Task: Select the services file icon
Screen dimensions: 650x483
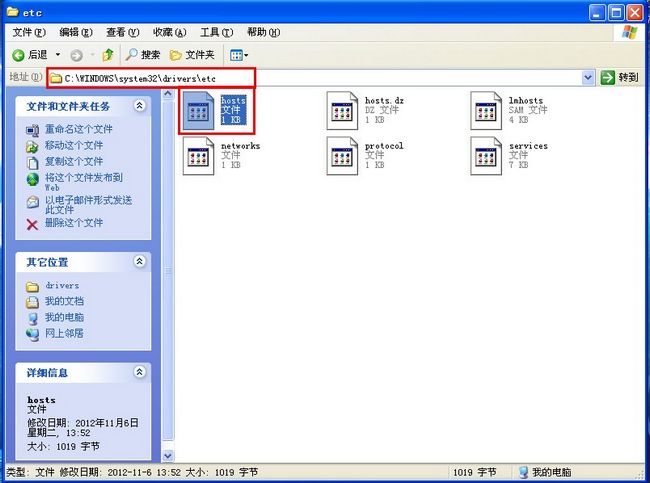Action: pyautogui.click(x=486, y=155)
